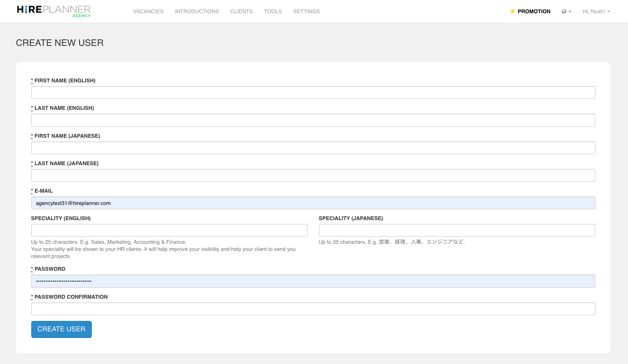This screenshot has height=364, width=628.
Task: Open the Settings menu
Action: click(306, 11)
